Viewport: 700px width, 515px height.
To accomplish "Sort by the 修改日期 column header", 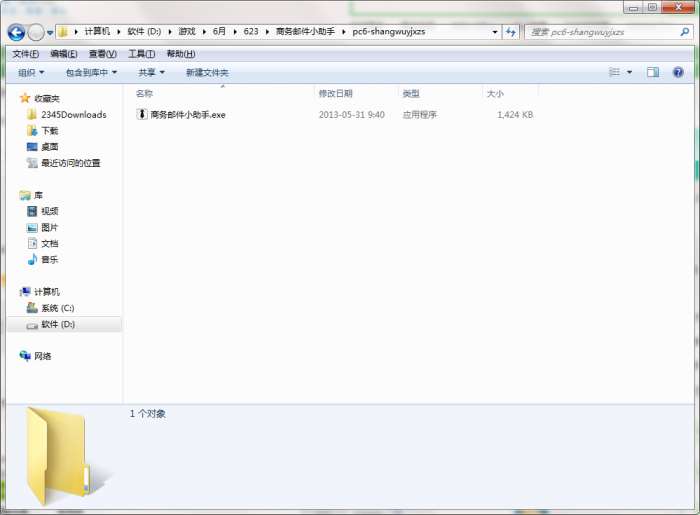I will (335, 93).
